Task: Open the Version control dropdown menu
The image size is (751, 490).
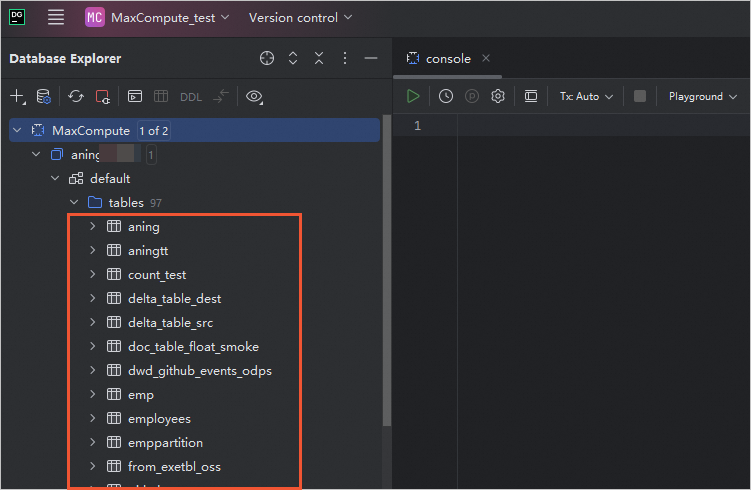Action: 300,18
